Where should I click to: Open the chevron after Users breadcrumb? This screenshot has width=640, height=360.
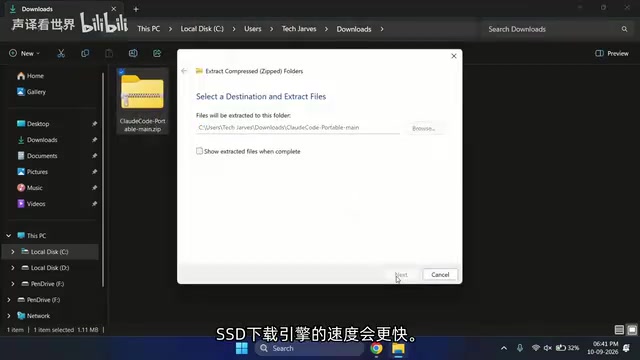(x=271, y=29)
